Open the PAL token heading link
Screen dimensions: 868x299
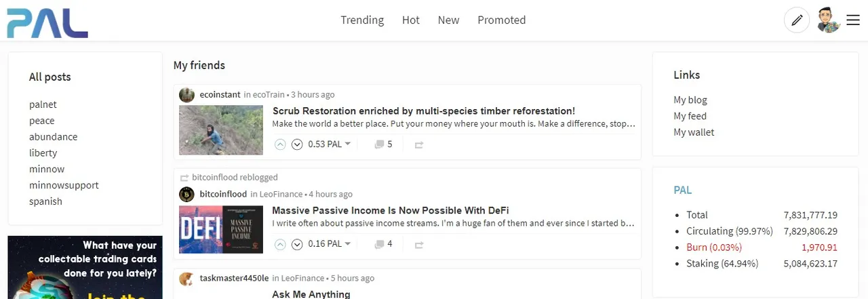pyautogui.click(x=683, y=191)
